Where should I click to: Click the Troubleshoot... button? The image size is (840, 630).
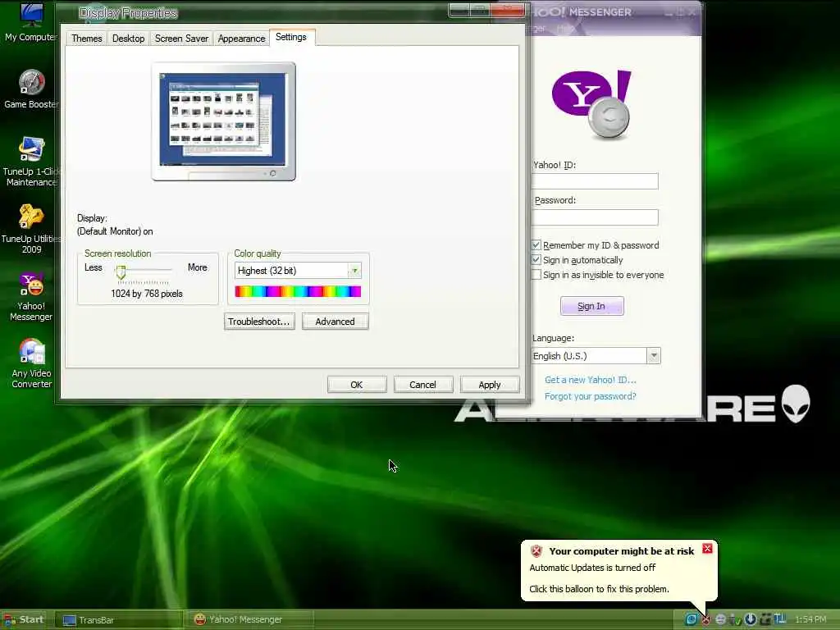click(259, 322)
